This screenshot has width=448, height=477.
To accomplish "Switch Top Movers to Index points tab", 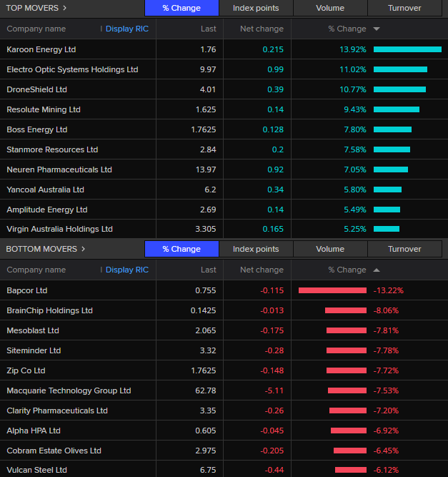I will [256, 9].
